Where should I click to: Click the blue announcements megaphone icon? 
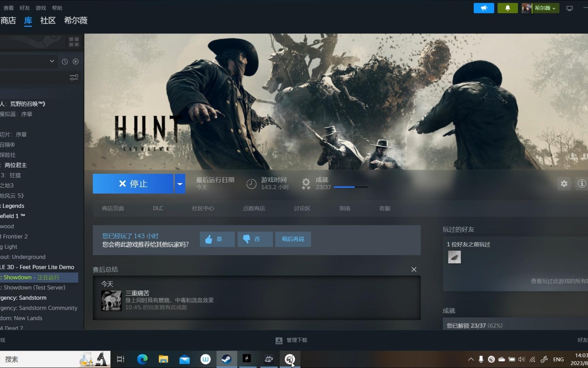click(x=484, y=8)
